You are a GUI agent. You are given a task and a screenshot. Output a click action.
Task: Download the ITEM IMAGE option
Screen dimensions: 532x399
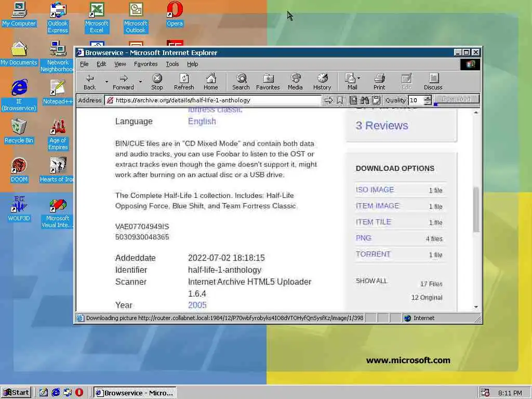377,206
